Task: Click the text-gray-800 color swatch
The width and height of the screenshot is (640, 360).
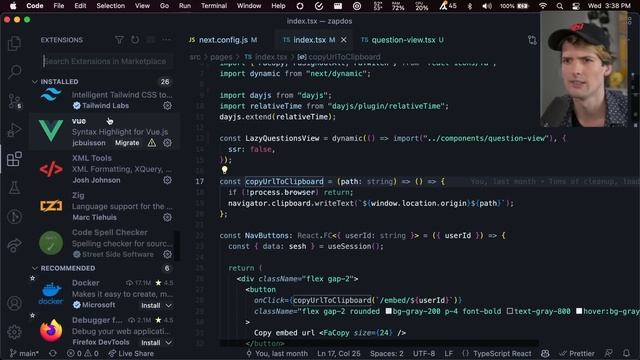Action: 510,311
